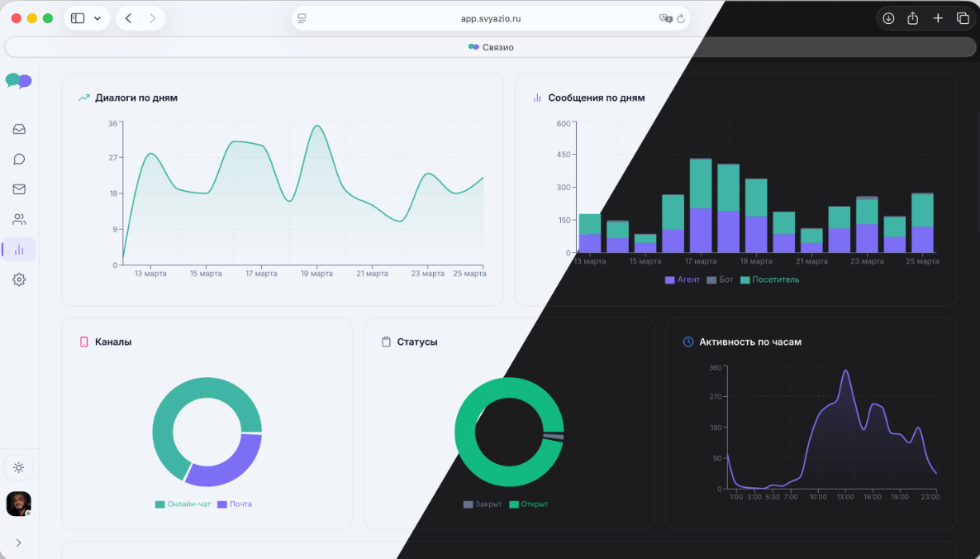Open the contacts people icon in sidebar
The width and height of the screenshot is (980, 559).
click(x=19, y=219)
